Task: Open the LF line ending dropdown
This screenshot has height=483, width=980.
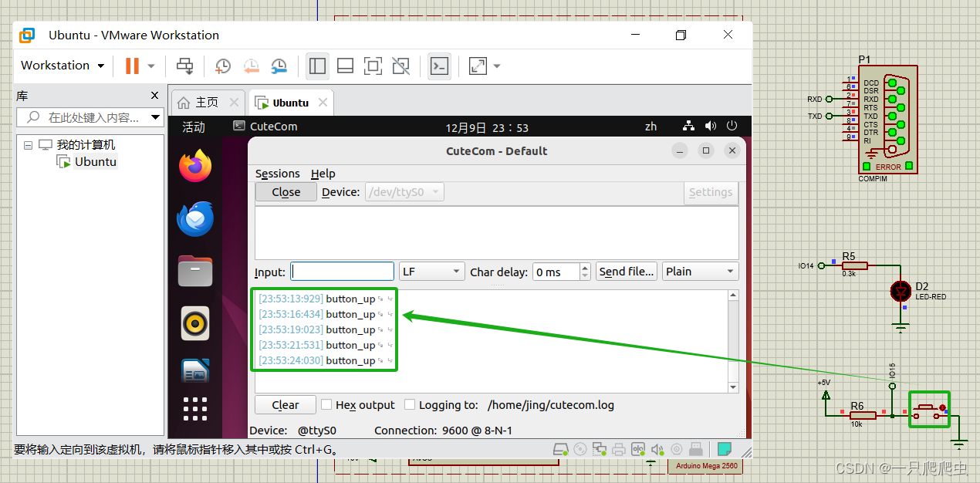Action: (x=432, y=272)
